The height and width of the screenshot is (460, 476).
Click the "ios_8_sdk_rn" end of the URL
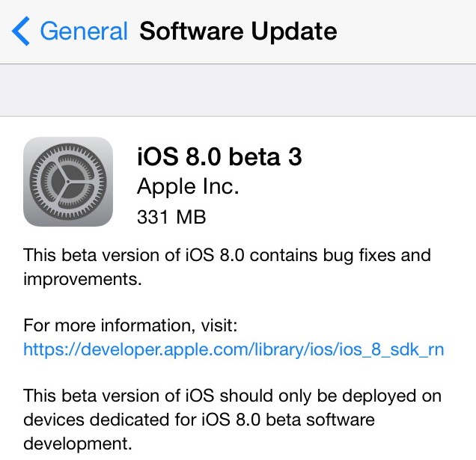[x=391, y=350]
